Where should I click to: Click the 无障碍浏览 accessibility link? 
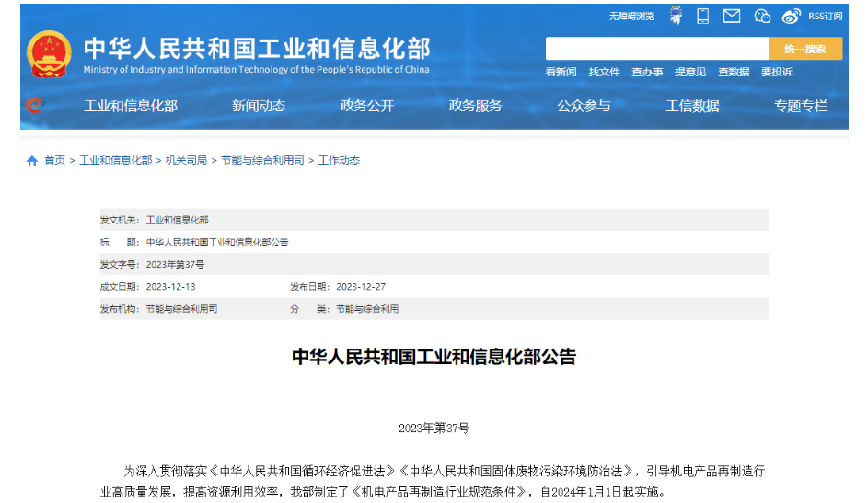631,16
